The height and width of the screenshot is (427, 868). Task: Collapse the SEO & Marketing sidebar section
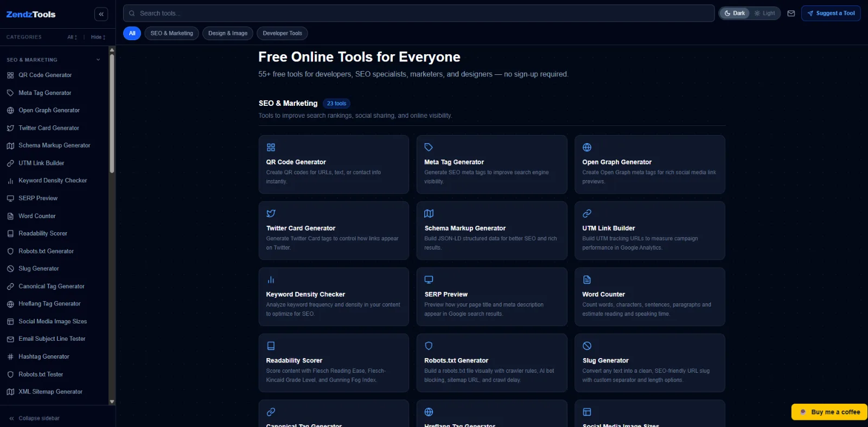(x=98, y=60)
